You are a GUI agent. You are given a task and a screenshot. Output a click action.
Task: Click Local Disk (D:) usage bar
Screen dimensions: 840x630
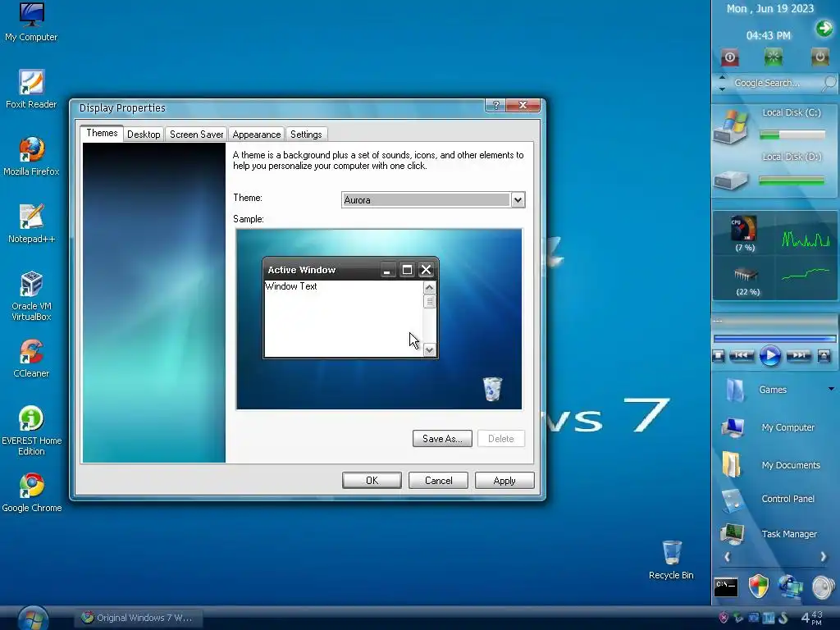tap(792, 181)
